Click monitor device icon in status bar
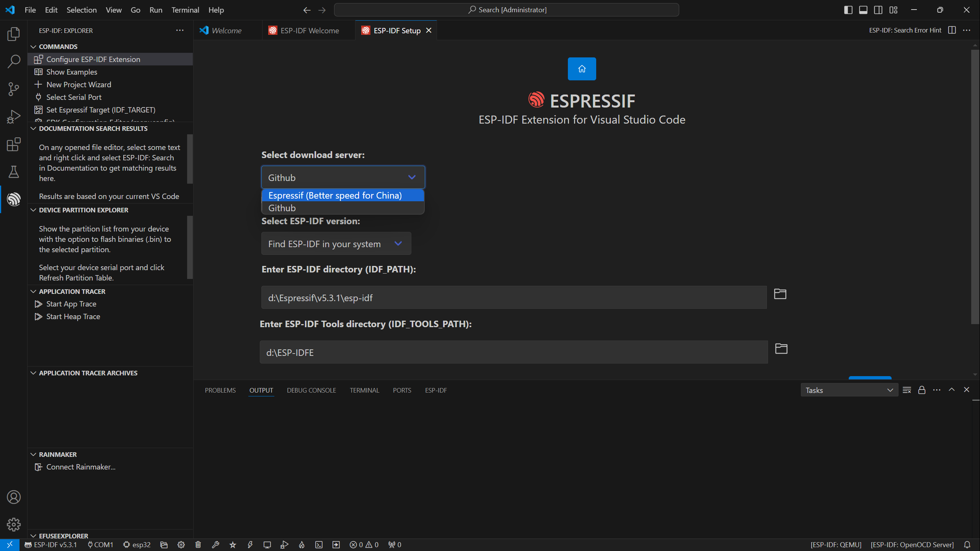 tap(267, 544)
